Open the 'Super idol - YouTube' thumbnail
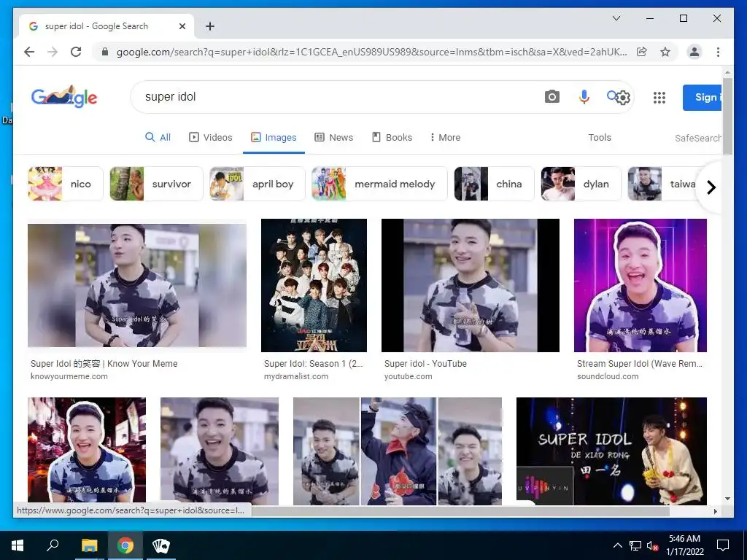This screenshot has width=747, height=560. click(471, 285)
